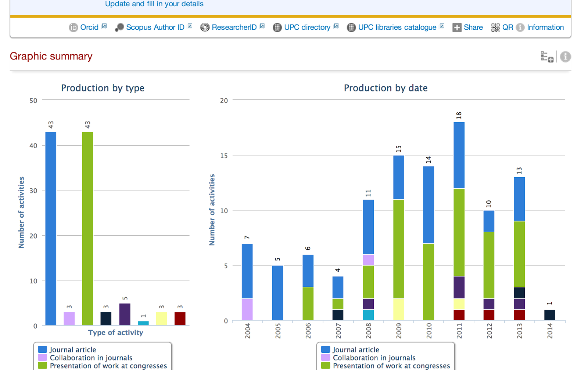The image size is (588, 370).
Task: Click the Orcid iD icon
Action: [73, 28]
